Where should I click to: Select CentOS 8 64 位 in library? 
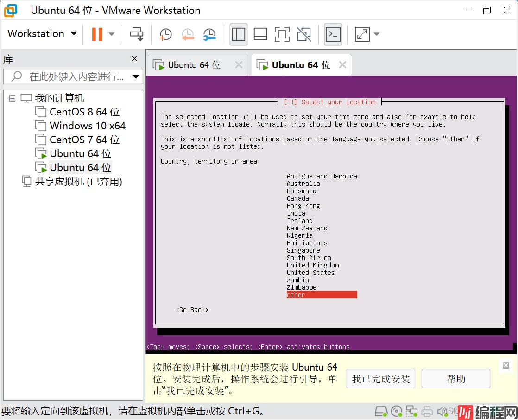(84, 112)
